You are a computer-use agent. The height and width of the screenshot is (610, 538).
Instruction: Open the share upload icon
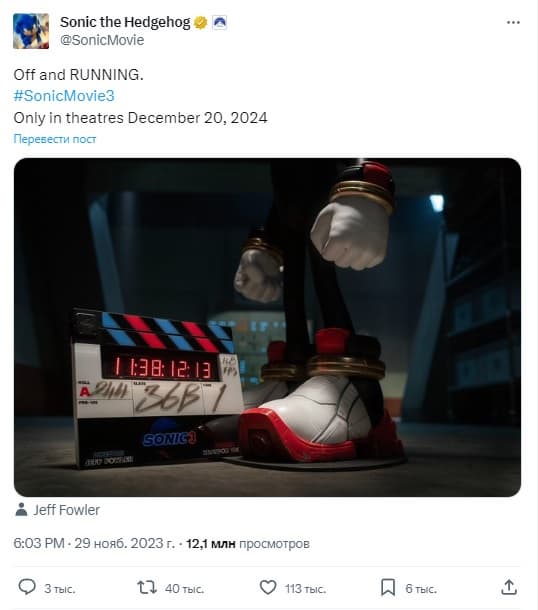point(509,587)
